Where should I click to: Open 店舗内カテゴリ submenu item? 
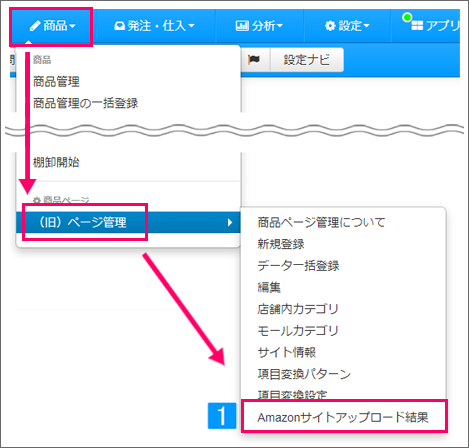[298, 309]
